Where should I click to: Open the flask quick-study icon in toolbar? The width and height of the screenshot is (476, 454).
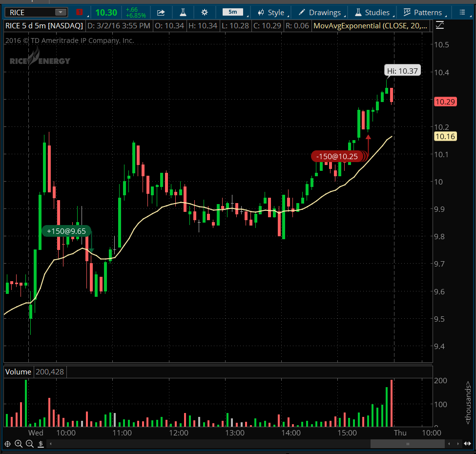coord(183,12)
